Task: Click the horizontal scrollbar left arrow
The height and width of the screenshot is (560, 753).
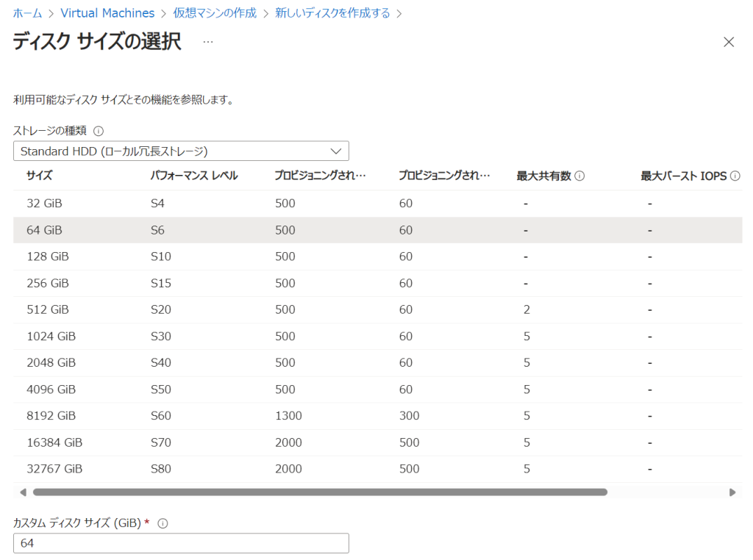Action: 23,492
